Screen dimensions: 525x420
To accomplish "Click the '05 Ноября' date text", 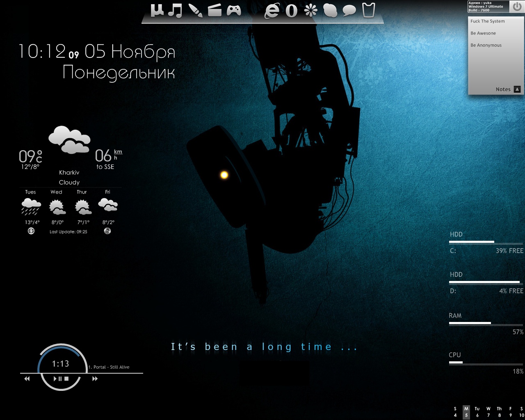I will point(130,52).
